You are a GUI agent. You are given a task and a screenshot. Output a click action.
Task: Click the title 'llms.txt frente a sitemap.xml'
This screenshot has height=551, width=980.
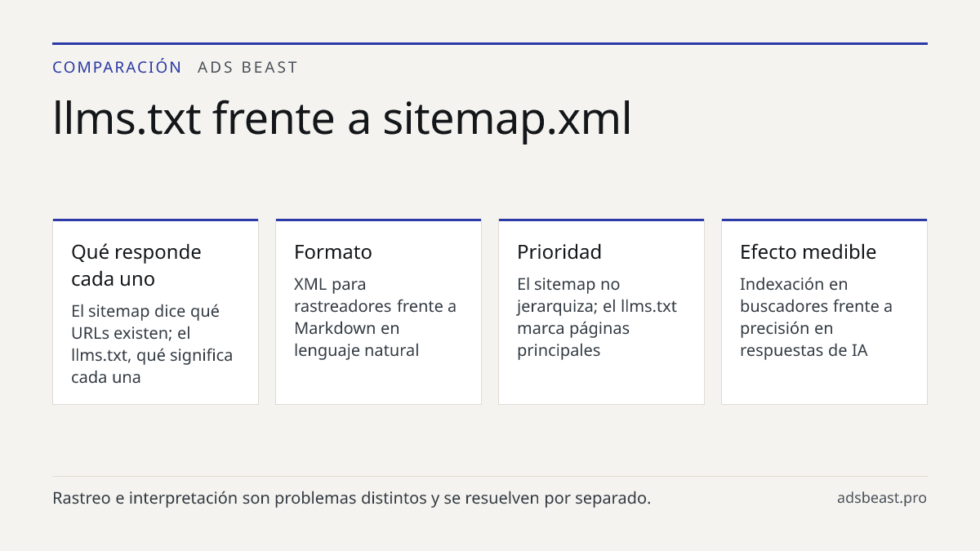(342, 118)
